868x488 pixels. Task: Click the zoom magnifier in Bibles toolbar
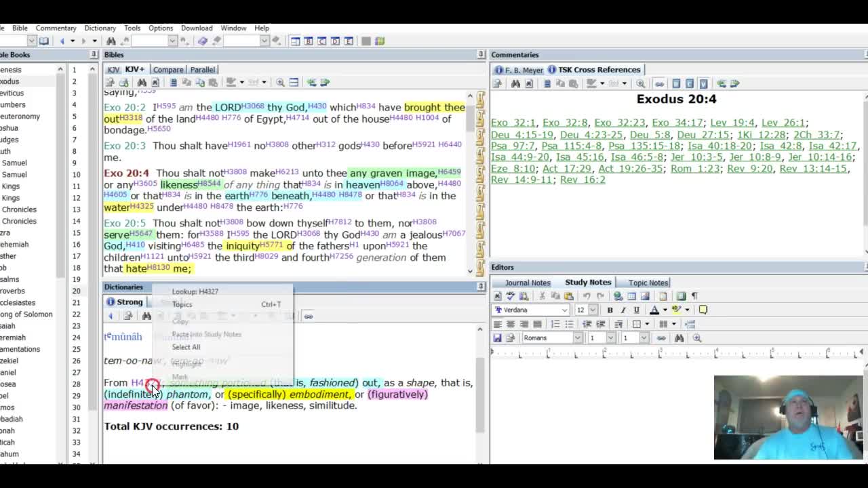pos(280,83)
